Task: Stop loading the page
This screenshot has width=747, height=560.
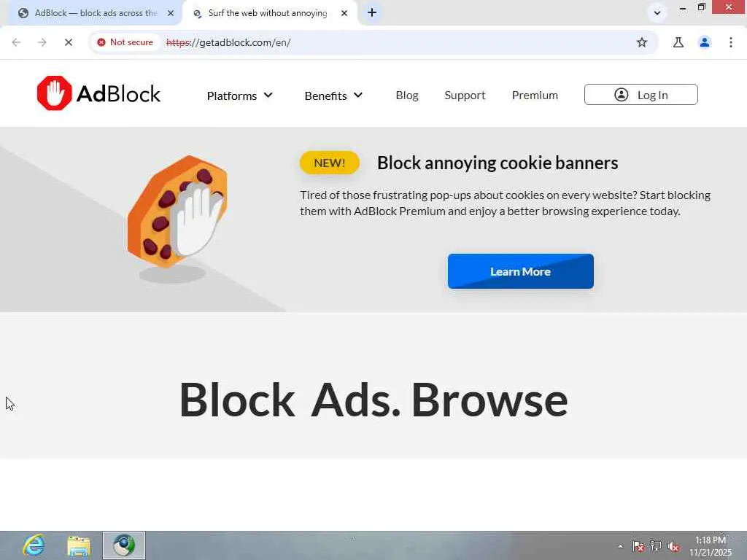Action: (68, 42)
